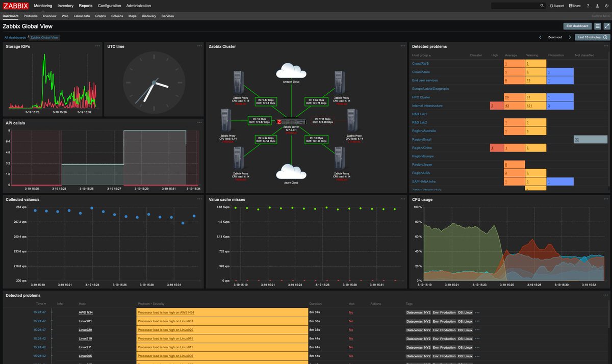Show more tags for Linux929 row
This screenshot has height=364, width=612.
coord(477,330)
